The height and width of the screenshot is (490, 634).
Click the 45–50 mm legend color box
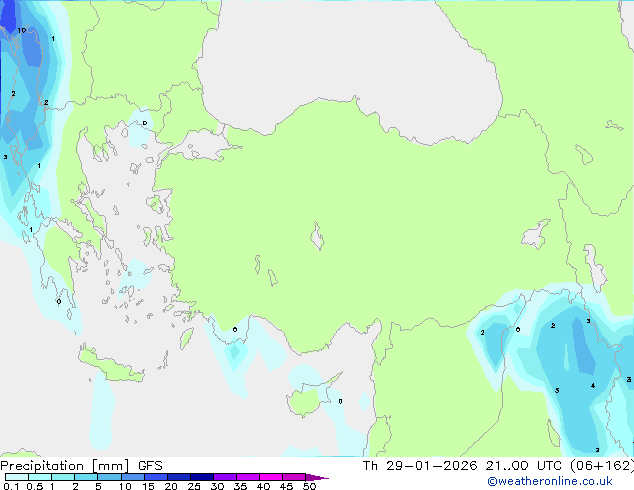pyautogui.click(x=294, y=477)
